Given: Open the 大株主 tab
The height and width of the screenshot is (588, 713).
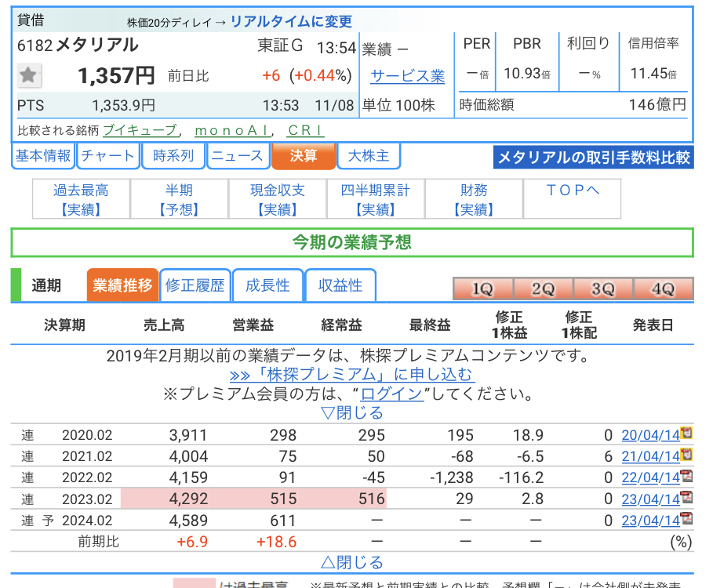Looking at the screenshot, I should pos(369,156).
